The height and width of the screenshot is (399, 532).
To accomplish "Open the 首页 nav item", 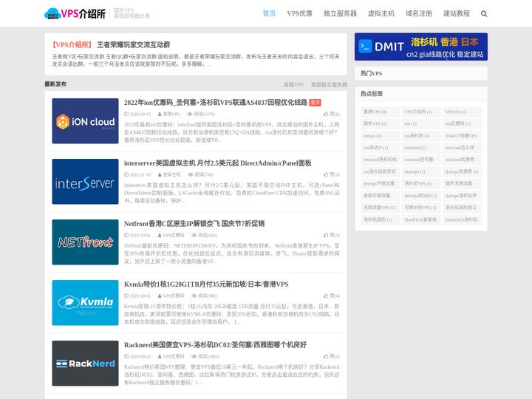I will click(x=269, y=13).
